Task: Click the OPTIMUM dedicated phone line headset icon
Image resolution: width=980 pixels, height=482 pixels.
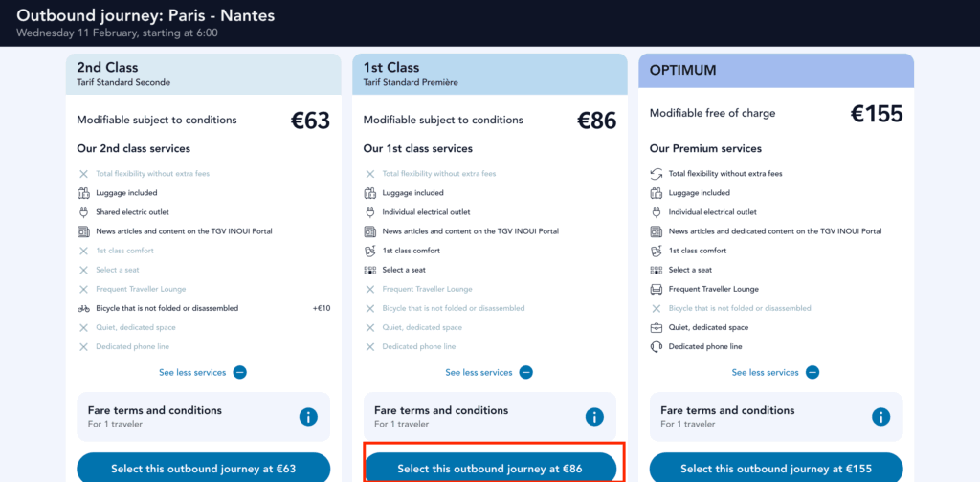Action: (x=657, y=346)
